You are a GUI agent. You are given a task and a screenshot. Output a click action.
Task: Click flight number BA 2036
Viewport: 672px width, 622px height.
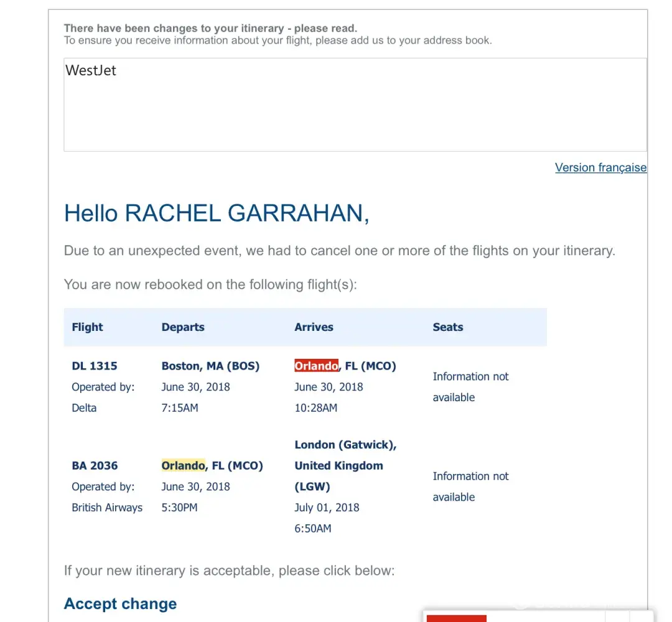click(x=95, y=465)
